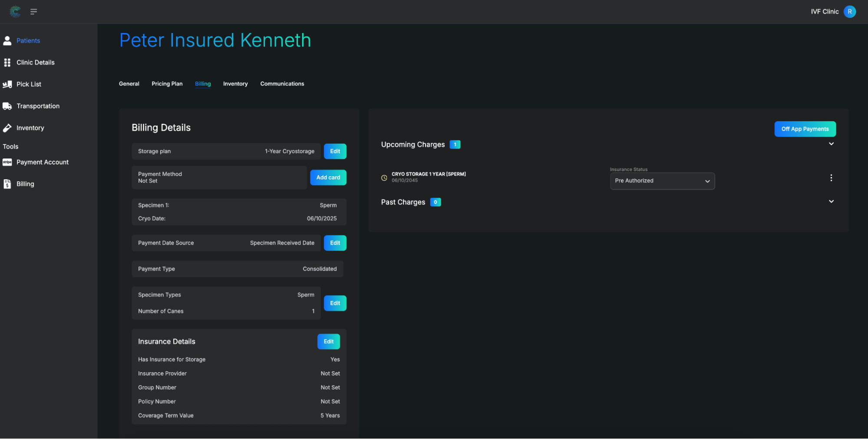Image resolution: width=868 pixels, height=439 pixels.
Task: Switch to the Pricing Plan tab
Action: click(167, 84)
